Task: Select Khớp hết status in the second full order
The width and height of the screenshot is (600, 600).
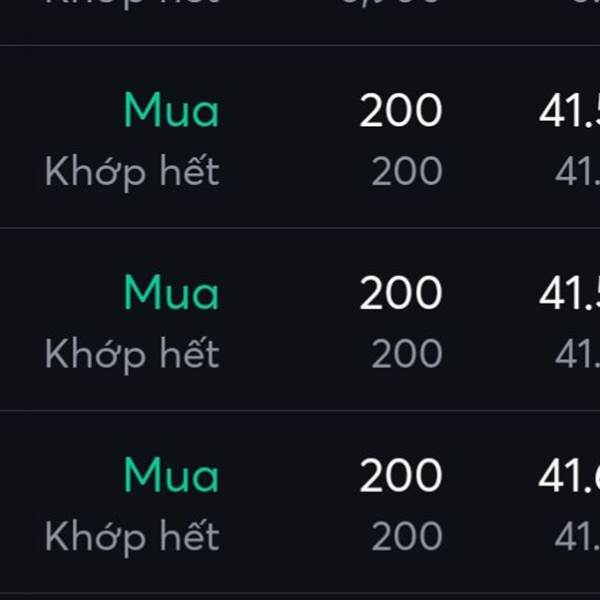Action: 132,355
